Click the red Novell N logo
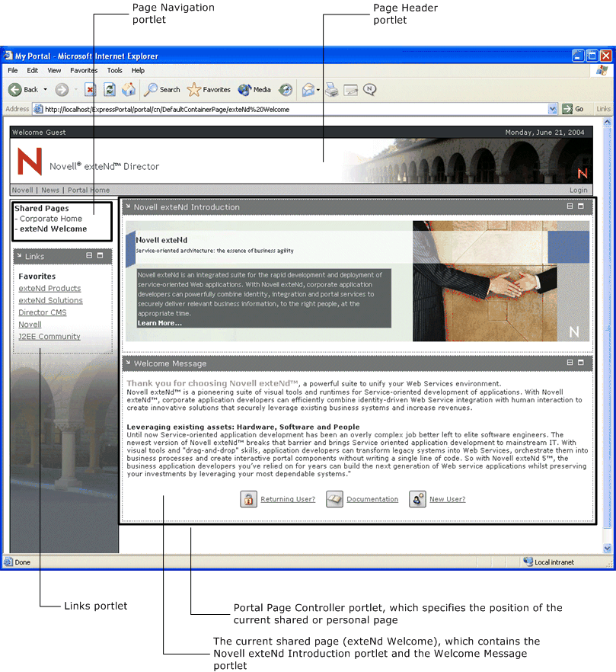 click(x=30, y=162)
